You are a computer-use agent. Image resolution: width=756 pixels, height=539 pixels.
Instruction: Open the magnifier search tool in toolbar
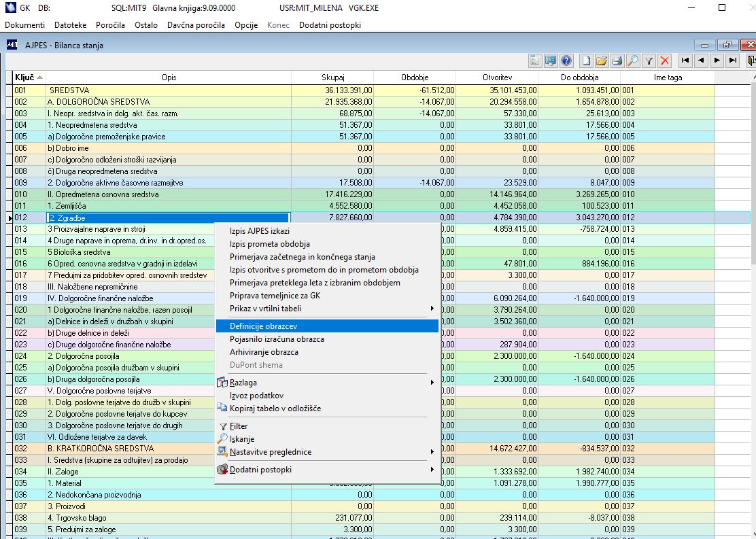point(633,60)
